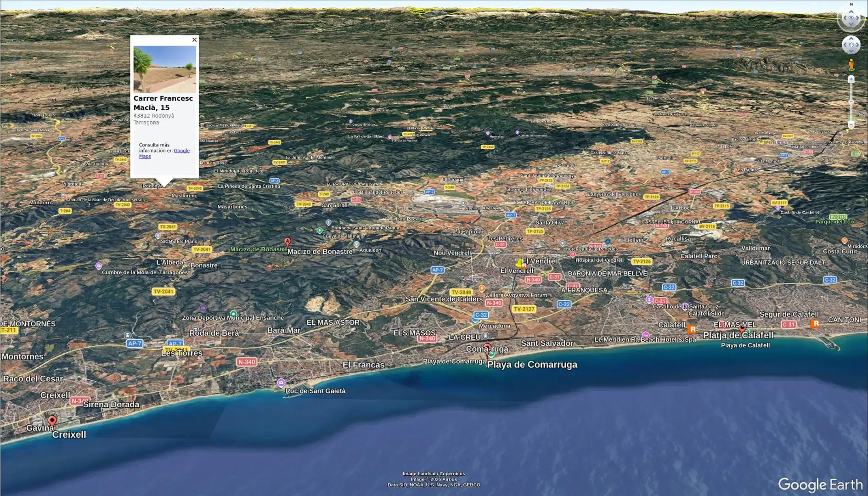868x496 pixels.
Task: Click the Roda de Berà label
Action: (214, 333)
